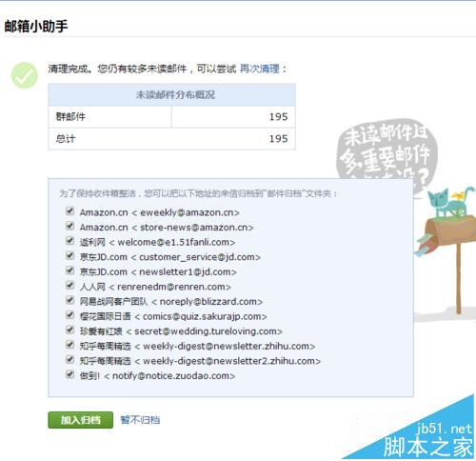Click the 返利网 sender label

(157, 242)
